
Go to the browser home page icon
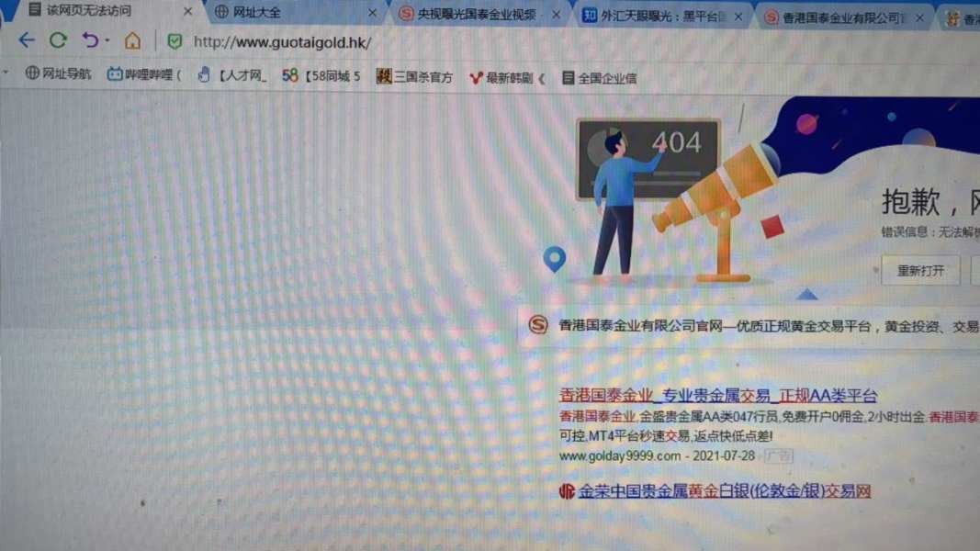132,41
